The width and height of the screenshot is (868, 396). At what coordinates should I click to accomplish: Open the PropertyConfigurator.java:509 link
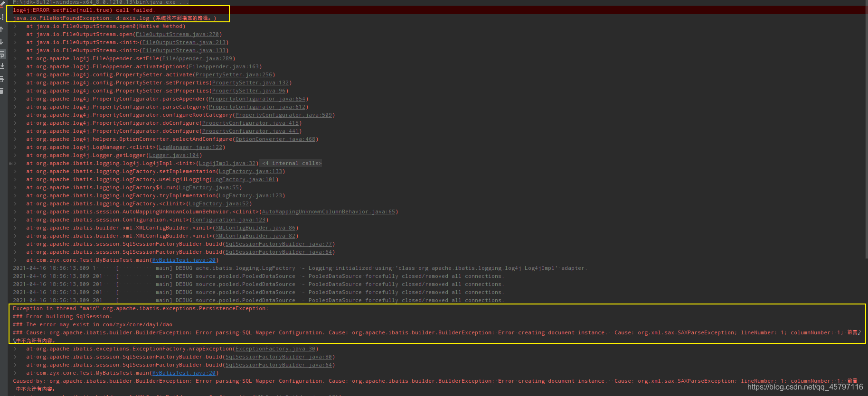tap(283, 115)
